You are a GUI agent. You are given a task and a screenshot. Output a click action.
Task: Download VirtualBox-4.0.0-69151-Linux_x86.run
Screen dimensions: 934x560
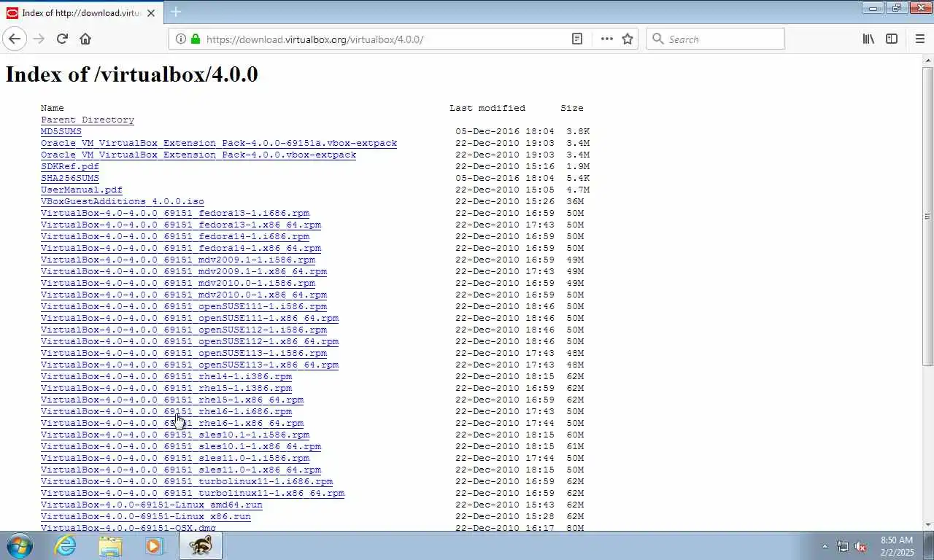(146, 516)
